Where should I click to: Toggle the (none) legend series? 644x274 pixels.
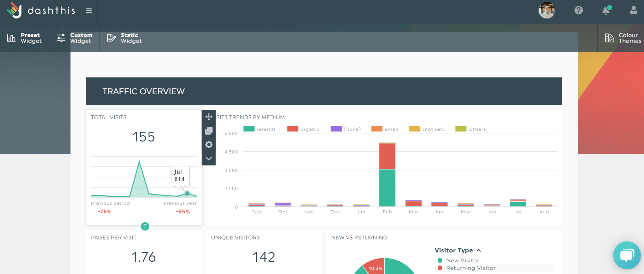(346, 129)
